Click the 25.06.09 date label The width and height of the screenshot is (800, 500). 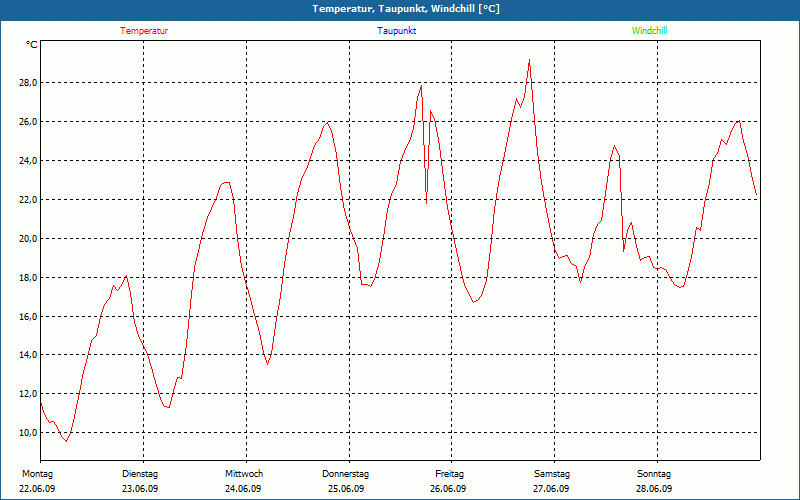[x=346, y=489]
